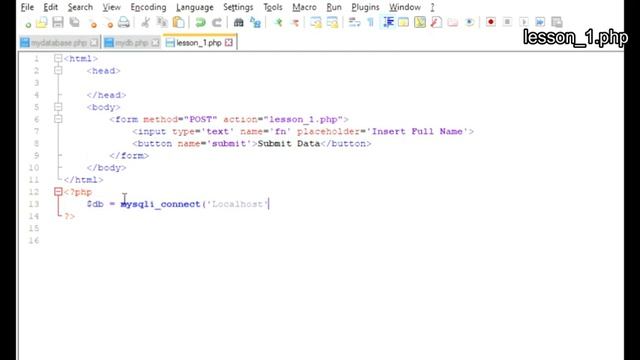The height and width of the screenshot is (360, 640).
Task: Open the Macro menu
Action: (x=304, y=7)
